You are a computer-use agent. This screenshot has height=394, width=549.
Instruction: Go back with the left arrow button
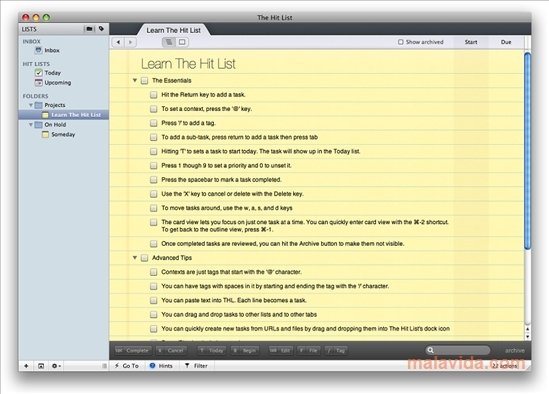(118, 42)
